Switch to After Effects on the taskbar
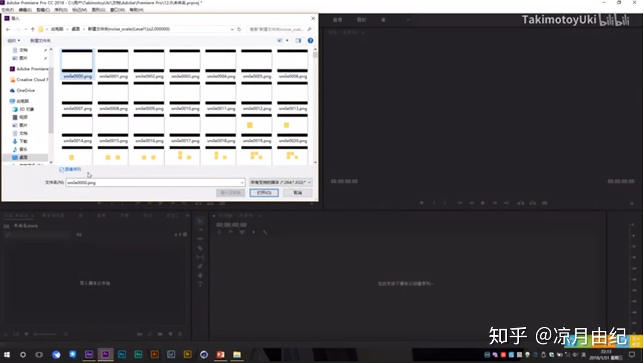Viewport: 644px width, 363px height. (x=89, y=354)
